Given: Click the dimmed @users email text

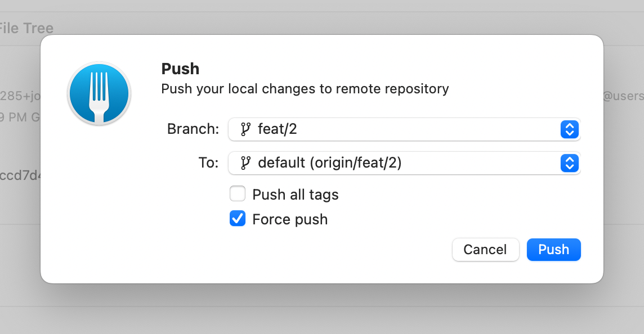Looking at the screenshot, I should point(624,96).
